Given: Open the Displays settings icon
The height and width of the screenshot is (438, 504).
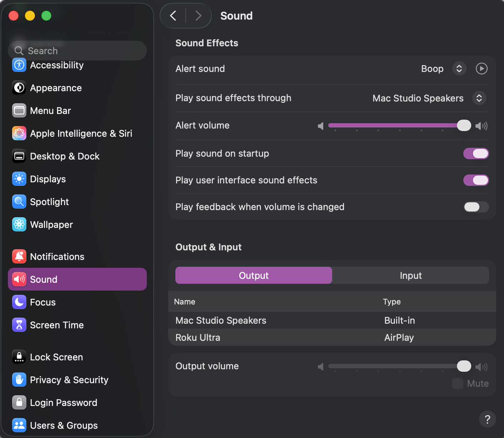Looking at the screenshot, I should coord(19,179).
